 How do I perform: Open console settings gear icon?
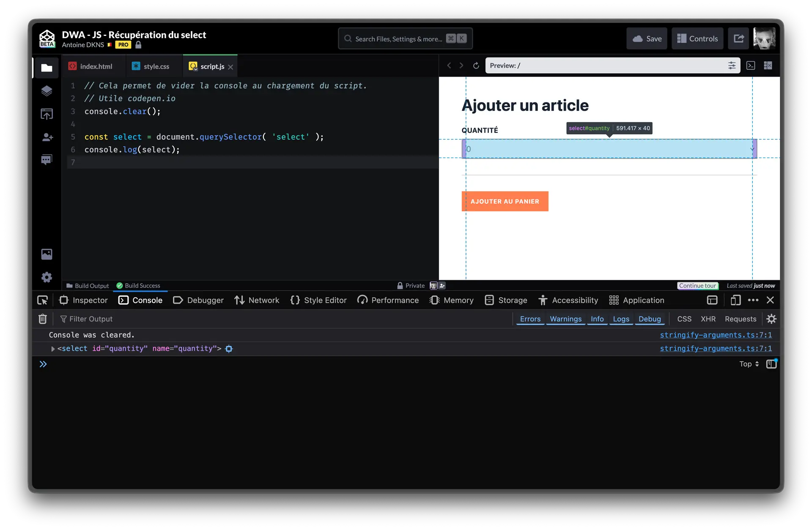771,319
